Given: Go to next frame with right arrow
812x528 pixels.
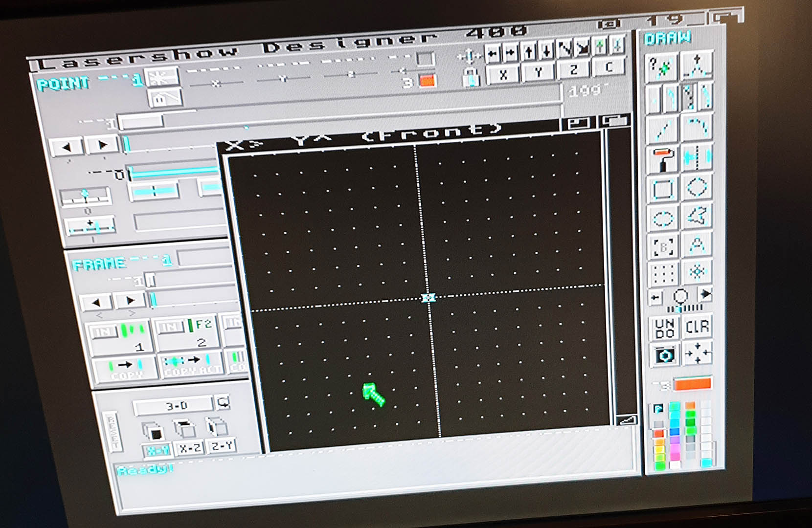Looking at the screenshot, I should [130, 300].
